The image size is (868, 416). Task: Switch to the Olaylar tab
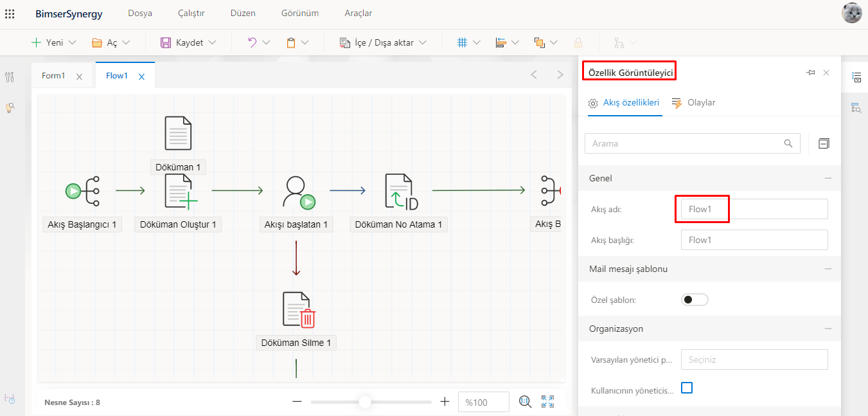coord(693,103)
